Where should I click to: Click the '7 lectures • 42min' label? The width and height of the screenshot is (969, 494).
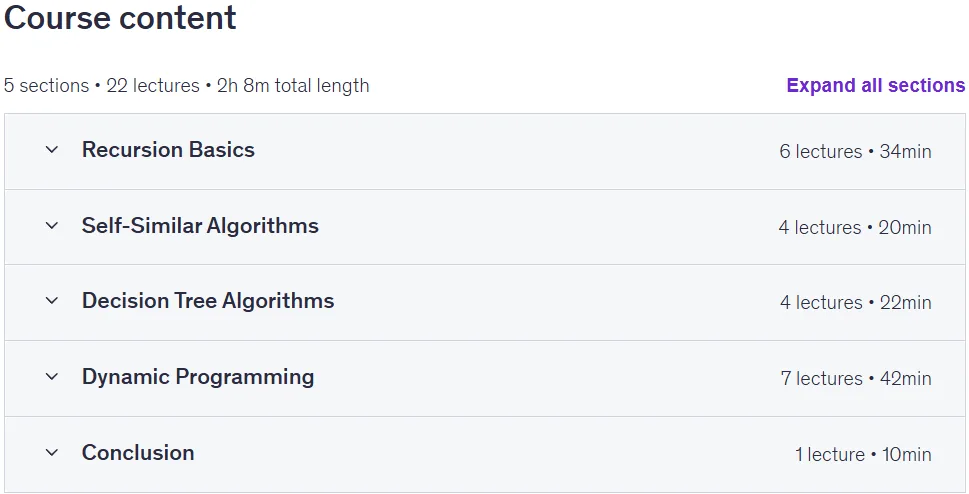856,378
